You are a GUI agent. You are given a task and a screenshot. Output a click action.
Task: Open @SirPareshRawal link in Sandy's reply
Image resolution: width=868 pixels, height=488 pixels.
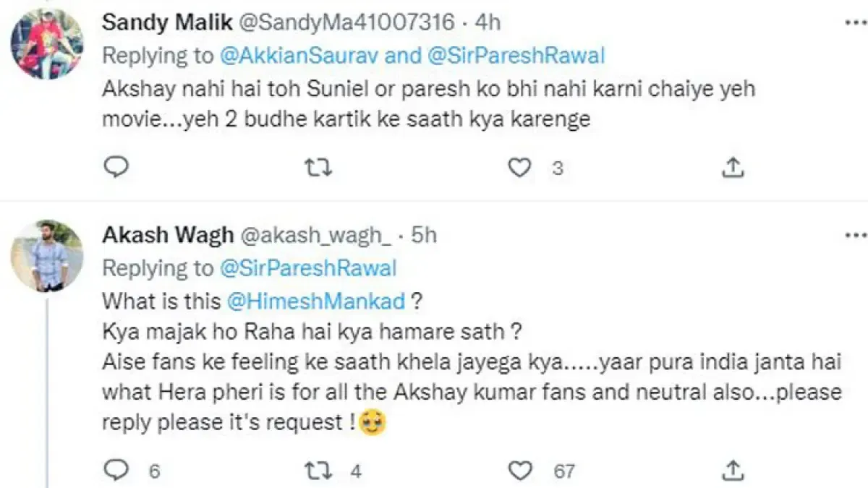[x=516, y=56]
